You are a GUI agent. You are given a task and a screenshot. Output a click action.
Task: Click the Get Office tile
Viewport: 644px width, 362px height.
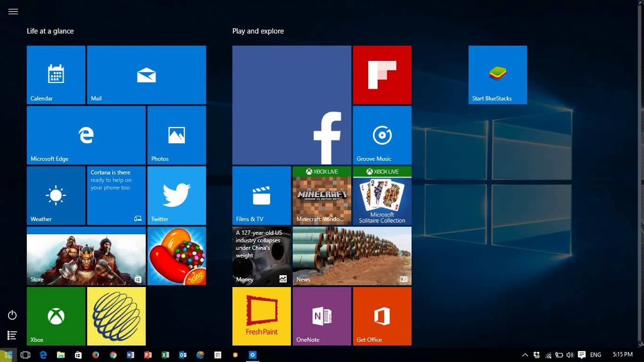pos(382,316)
